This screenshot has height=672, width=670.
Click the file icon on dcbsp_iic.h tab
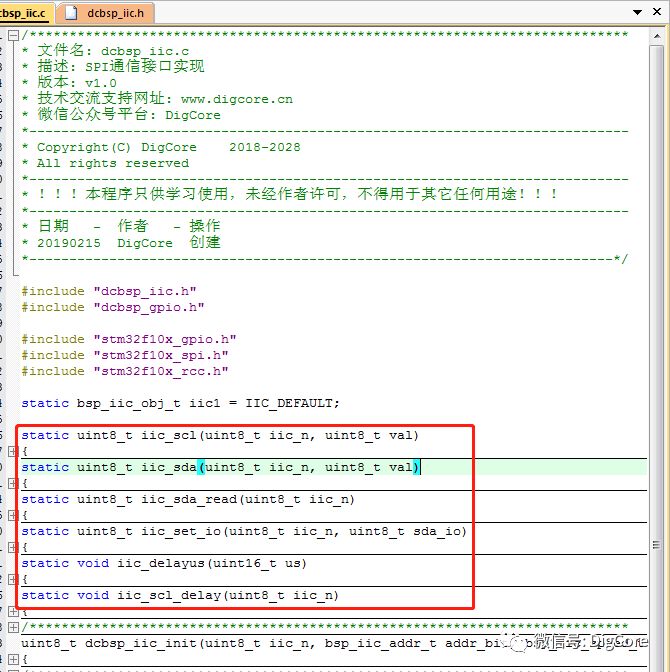click(x=71, y=13)
